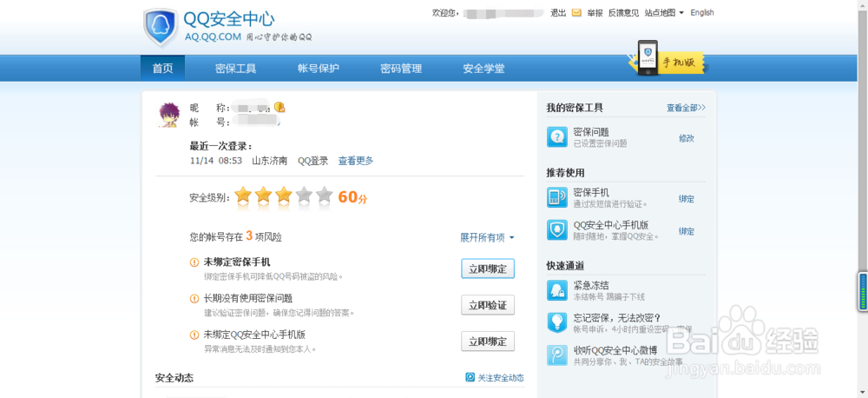Viewport: 868px width, 398px height.
Task: Click warning icon beside 未绑定密保手机
Action: [x=194, y=262]
